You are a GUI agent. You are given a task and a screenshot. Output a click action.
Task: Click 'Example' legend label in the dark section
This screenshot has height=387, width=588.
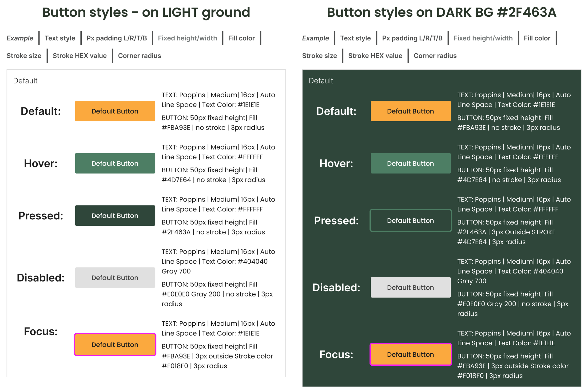(x=315, y=38)
